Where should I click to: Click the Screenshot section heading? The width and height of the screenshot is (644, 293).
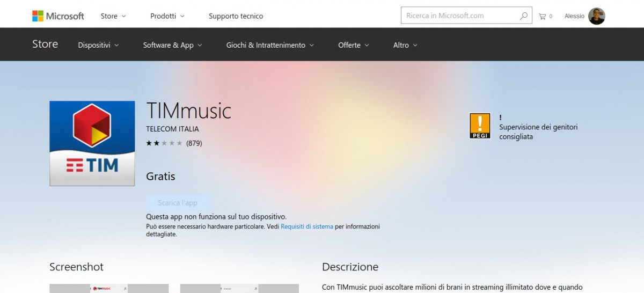click(x=76, y=267)
